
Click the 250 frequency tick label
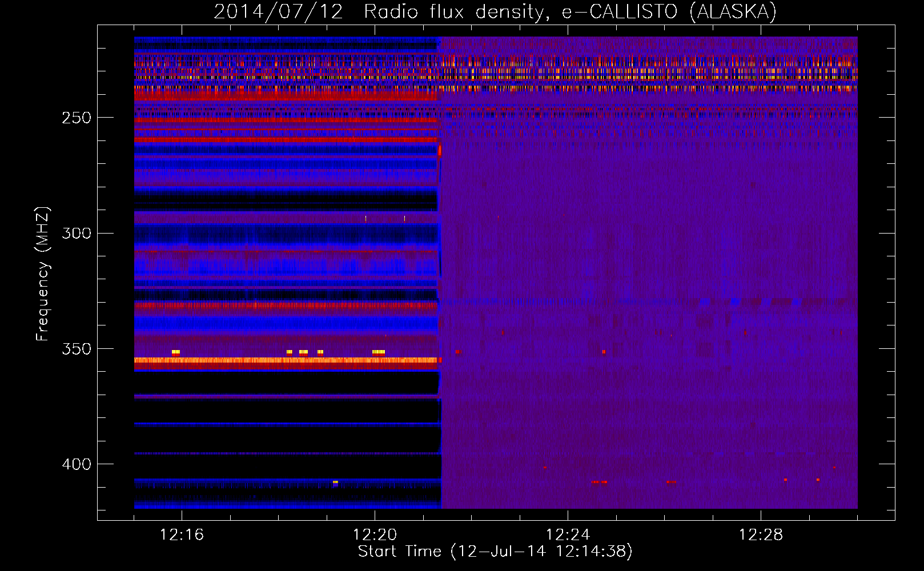pyautogui.click(x=77, y=118)
